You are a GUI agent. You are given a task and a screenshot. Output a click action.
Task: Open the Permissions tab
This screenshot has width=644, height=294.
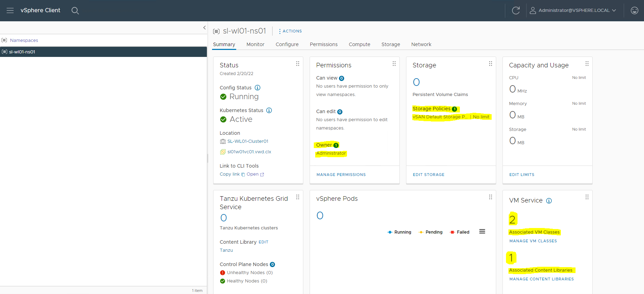[324, 44]
